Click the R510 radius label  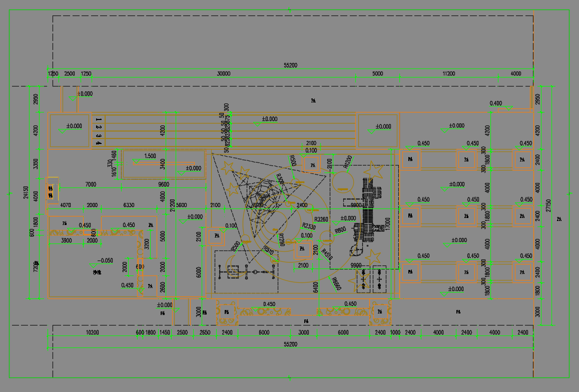[x=268, y=250]
